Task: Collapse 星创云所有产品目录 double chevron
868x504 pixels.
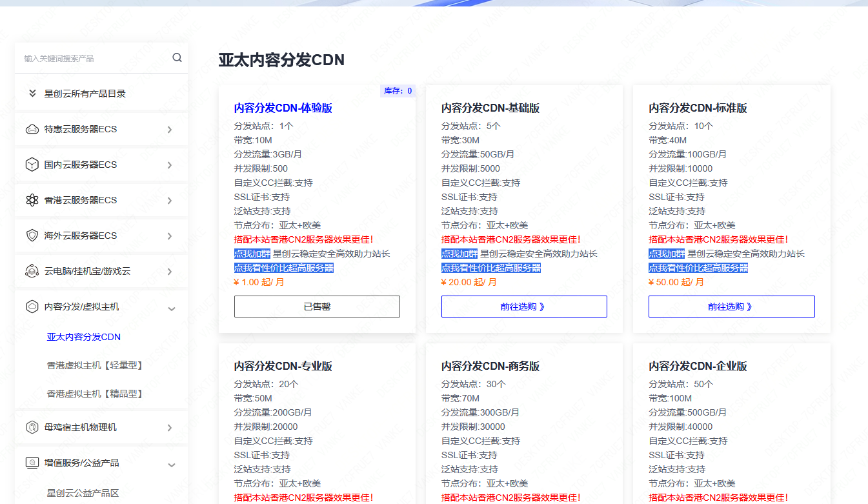Action: point(32,94)
